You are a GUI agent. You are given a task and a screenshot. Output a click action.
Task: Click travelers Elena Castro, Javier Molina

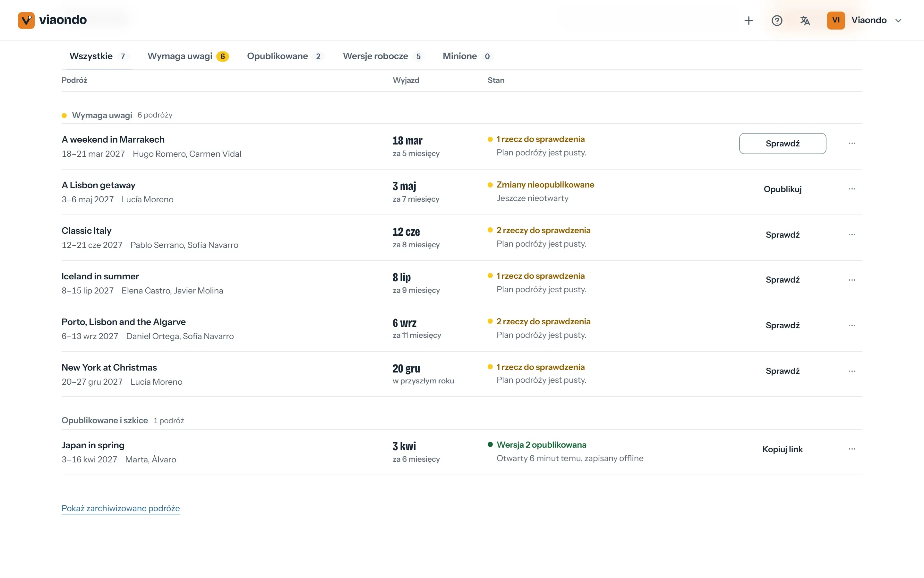pyautogui.click(x=172, y=291)
